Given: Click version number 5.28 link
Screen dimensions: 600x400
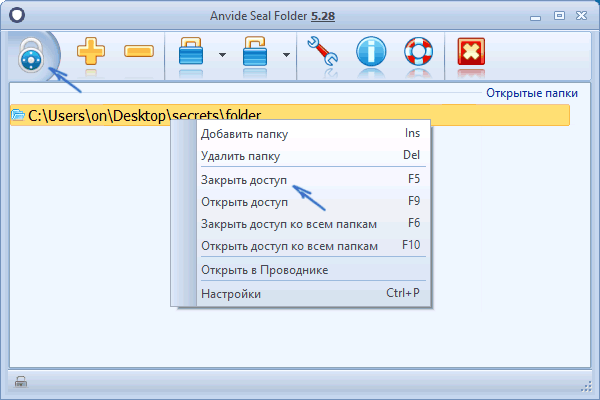Looking at the screenshot, I should click(x=323, y=16).
